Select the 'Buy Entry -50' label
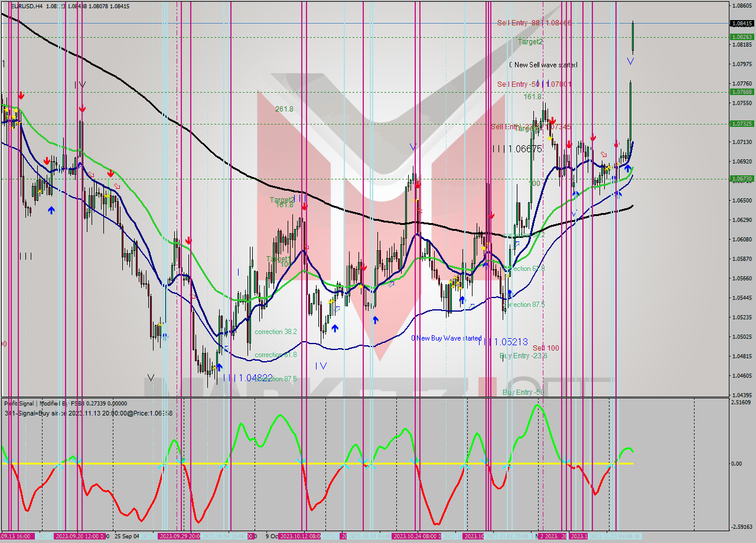This screenshot has height=543, width=756. [523, 392]
